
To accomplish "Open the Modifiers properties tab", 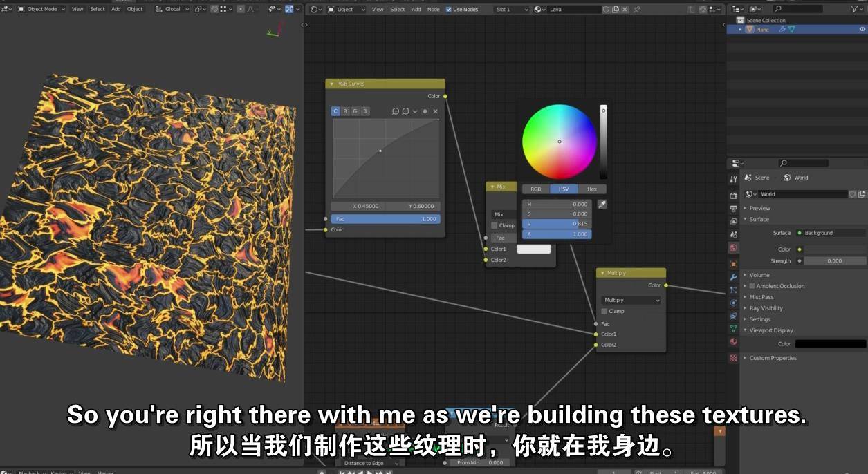I will click(733, 276).
